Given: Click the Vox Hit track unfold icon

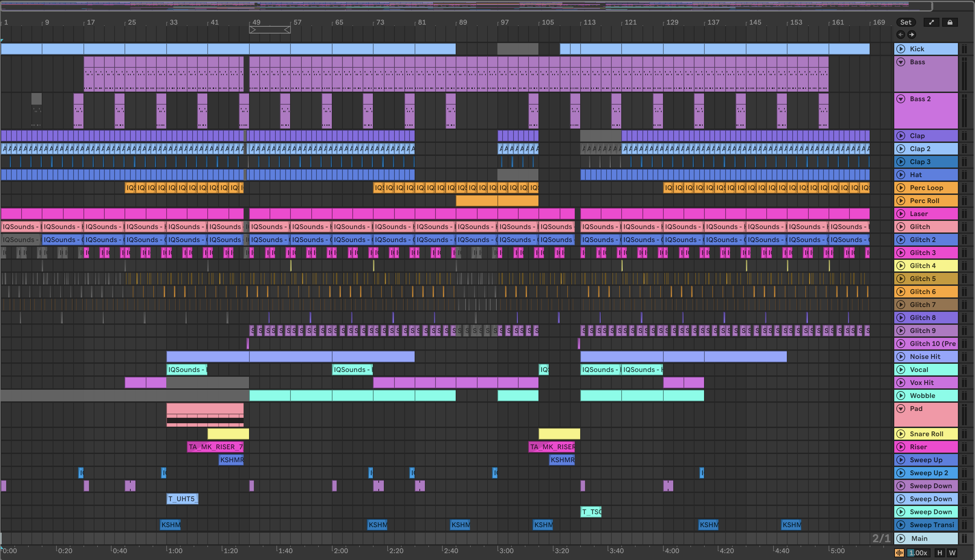Looking at the screenshot, I should [901, 383].
